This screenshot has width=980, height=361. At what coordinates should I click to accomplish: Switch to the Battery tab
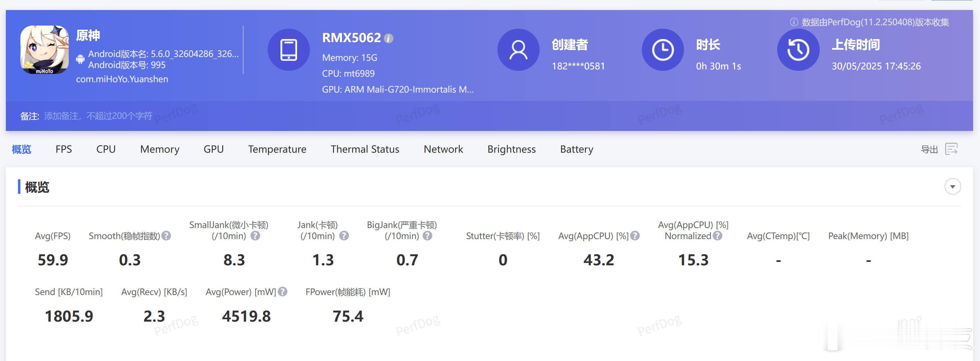(576, 149)
